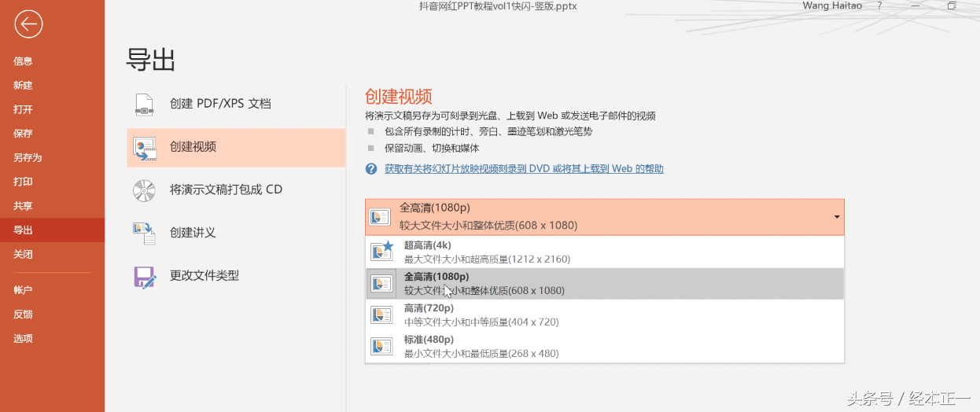Click the Create PDF/XPS document icon

coord(144,105)
